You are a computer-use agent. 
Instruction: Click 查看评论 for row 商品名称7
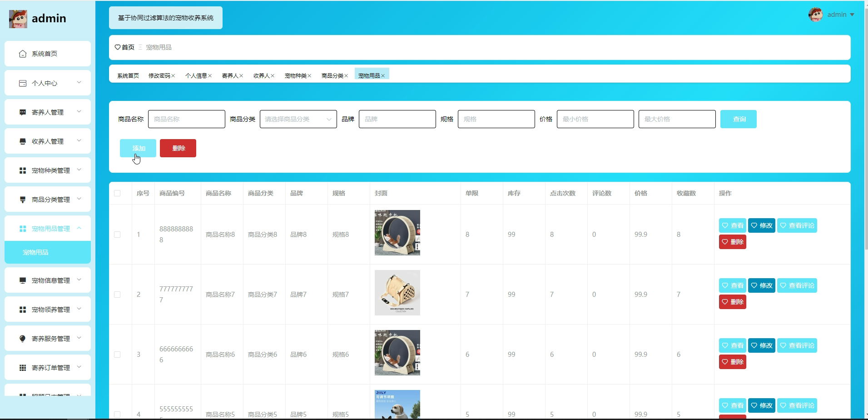tap(797, 285)
